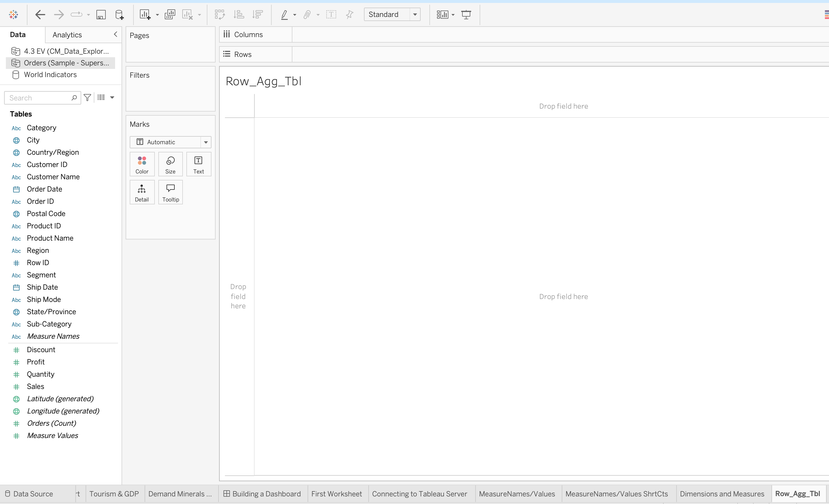Click the Detail marks card button
The image size is (829, 504).
point(142,192)
